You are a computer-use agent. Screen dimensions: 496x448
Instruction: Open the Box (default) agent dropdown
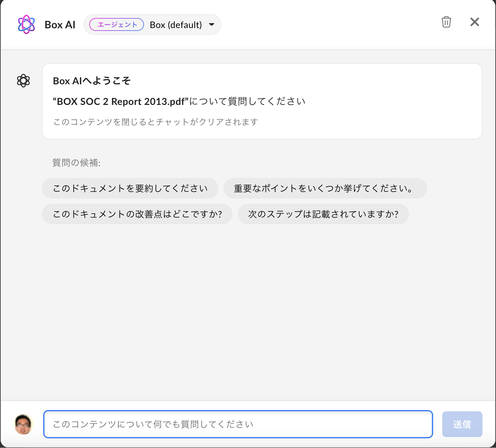click(x=176, y=24)
